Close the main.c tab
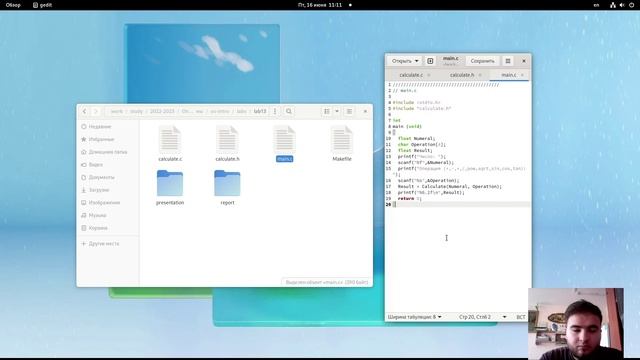This screenshot has width=640, height=360. point(522,75)
